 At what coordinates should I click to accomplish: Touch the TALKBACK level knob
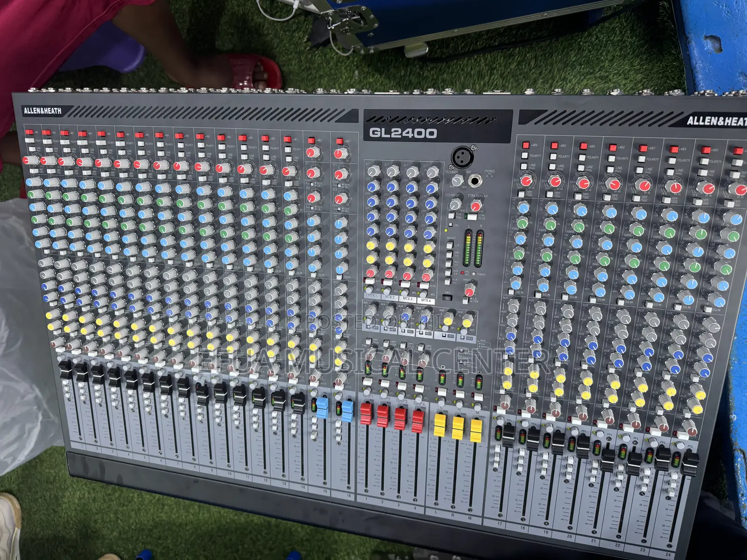pos(457,181)
